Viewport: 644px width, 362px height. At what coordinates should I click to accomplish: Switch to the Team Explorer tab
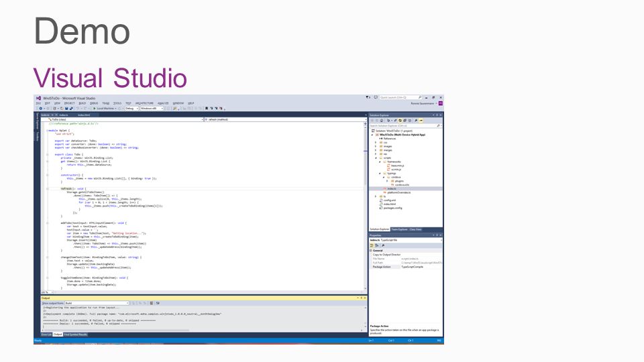coord(399,229)
